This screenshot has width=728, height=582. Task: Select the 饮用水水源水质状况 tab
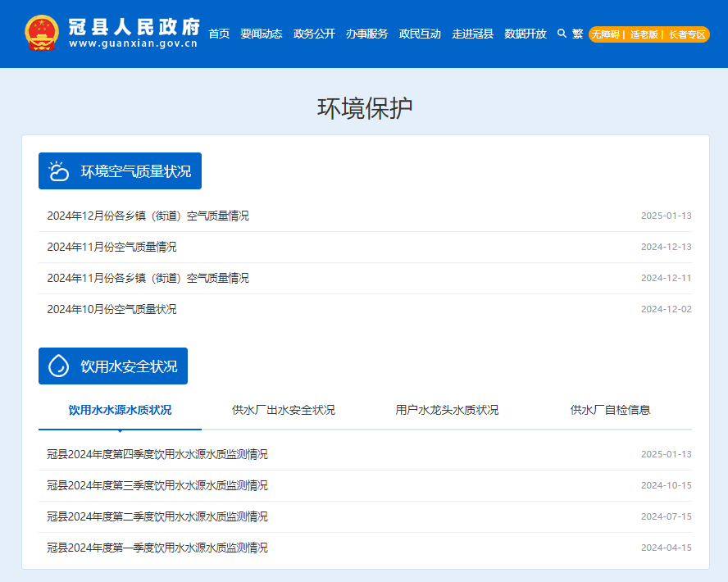[x=120, y=410]
